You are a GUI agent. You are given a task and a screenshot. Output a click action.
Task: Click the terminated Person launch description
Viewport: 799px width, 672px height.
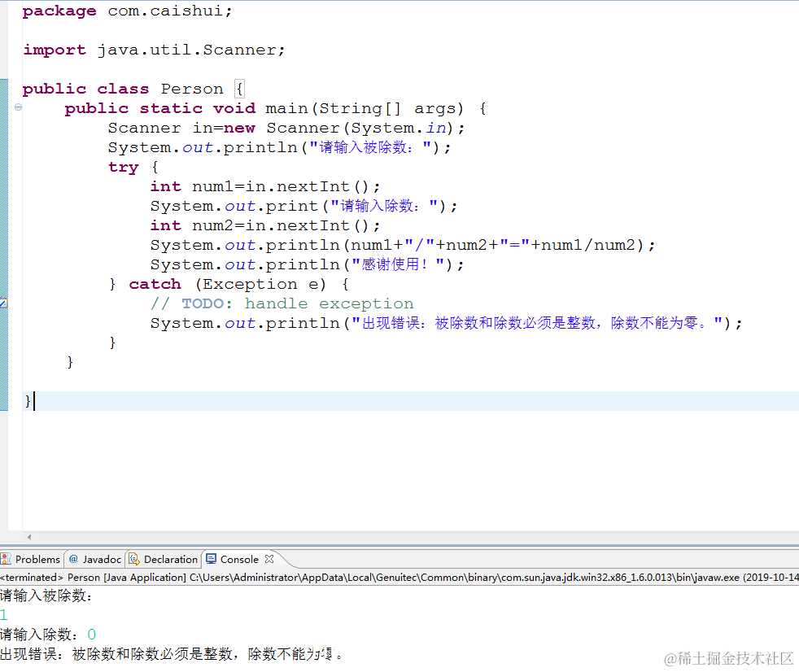399,578
